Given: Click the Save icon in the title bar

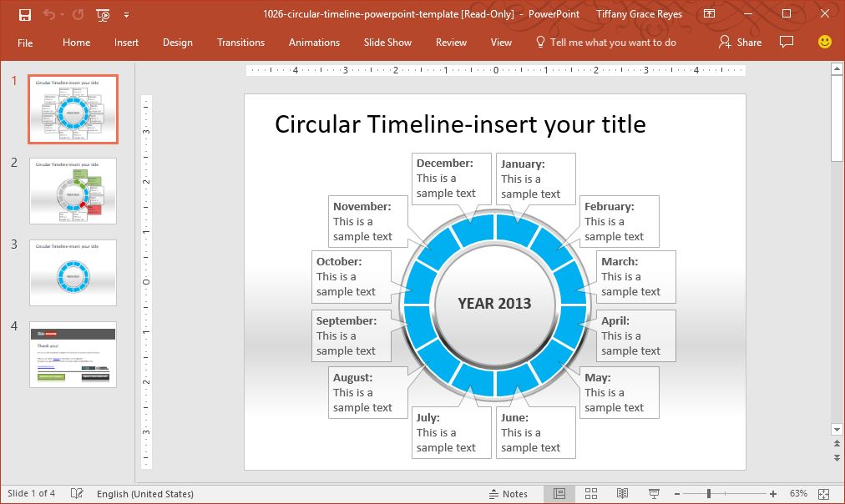Looking at the screenshot, I should pyautogui.click(x=25, y=14).
